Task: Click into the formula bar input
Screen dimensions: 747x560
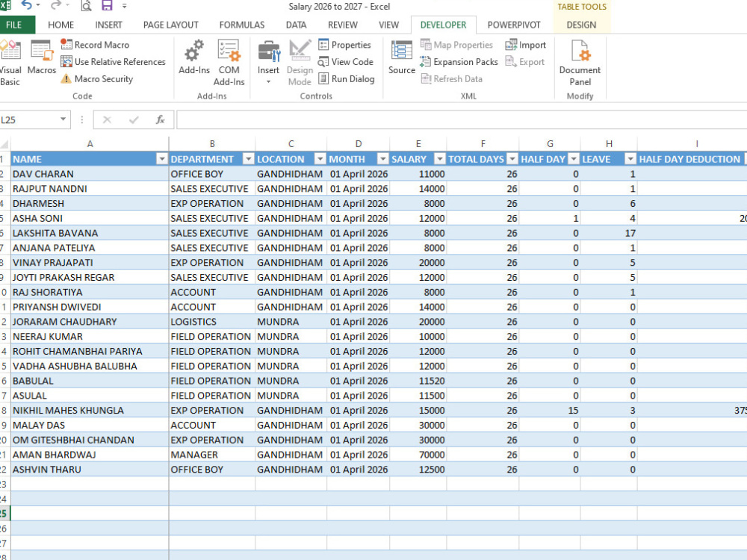Action: (x=461, y=119)
